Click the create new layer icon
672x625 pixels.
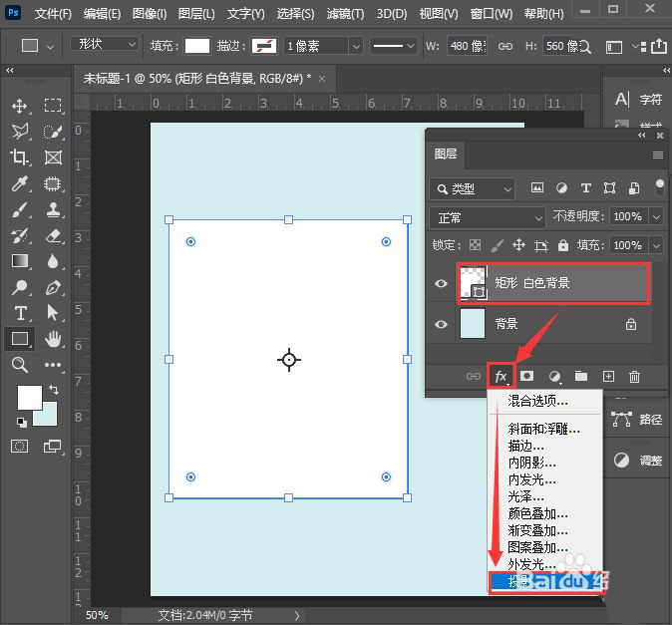click(x=608, y=377)
